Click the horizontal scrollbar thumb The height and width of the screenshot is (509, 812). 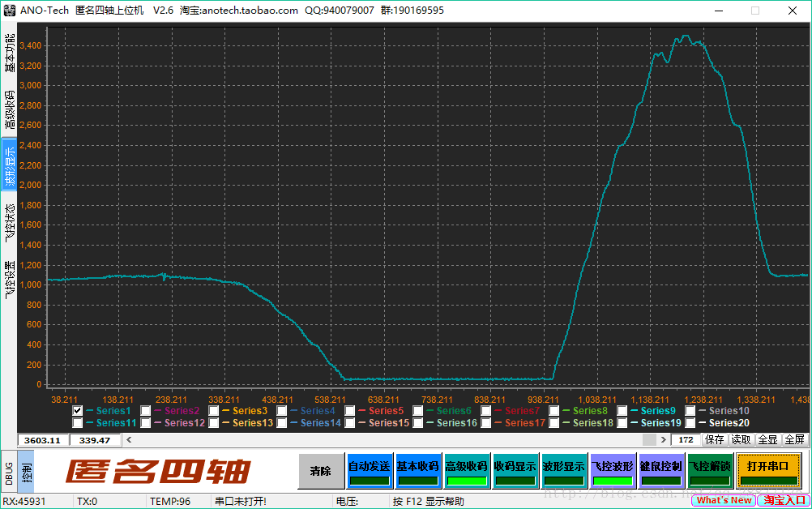click(x=649, y=439)
